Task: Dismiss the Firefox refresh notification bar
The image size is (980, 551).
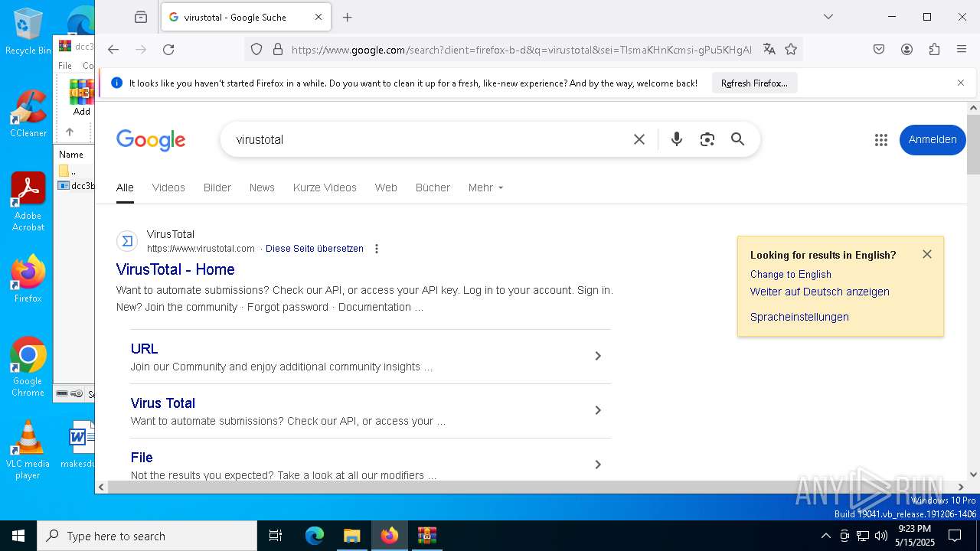Action: click(961, 83)
